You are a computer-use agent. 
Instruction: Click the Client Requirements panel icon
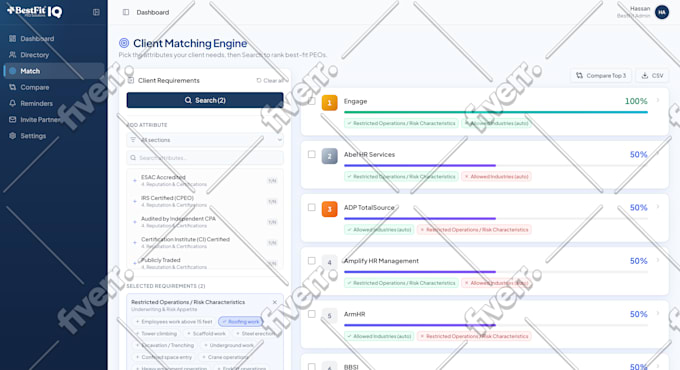(x=131, y=80)
